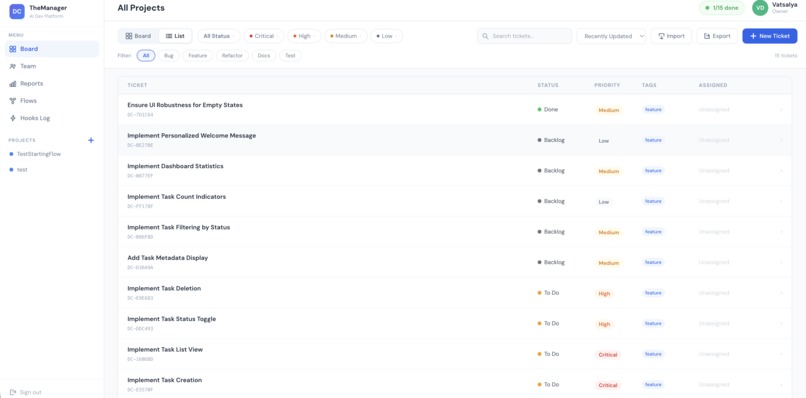This screenshot has width=806, height=398.
Task: Select the Feature filter chip
Action: click(x=197, y=56)
